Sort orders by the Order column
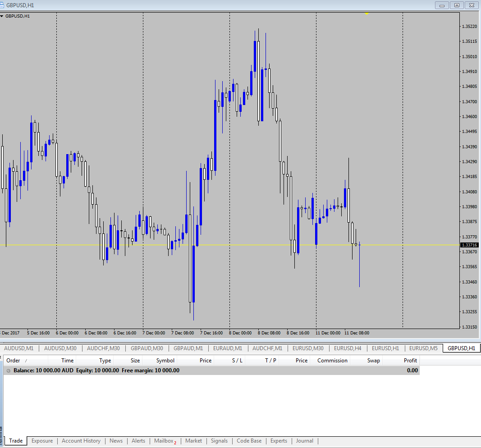 (x=14, y=361)
